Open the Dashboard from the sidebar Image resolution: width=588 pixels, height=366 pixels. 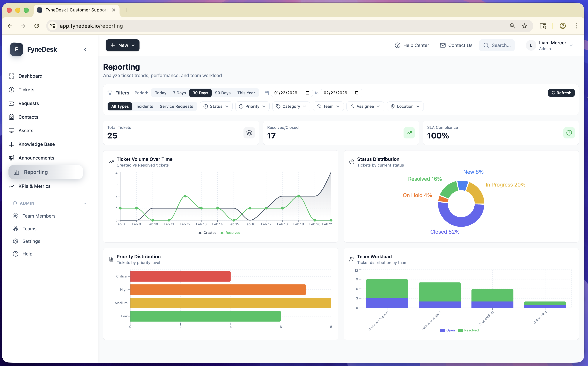point(31,76)
